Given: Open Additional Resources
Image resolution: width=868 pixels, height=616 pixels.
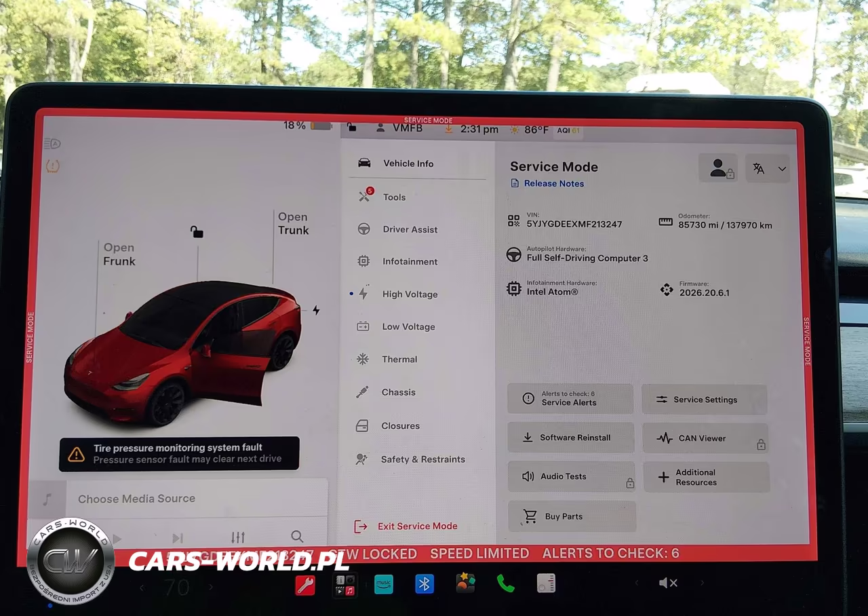Looking at the screenshot, I should (706, 477).
